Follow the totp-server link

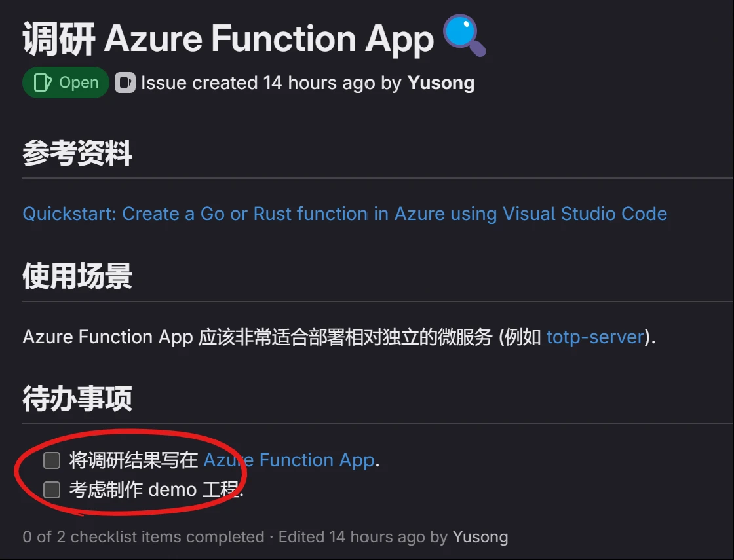[595, 337]
